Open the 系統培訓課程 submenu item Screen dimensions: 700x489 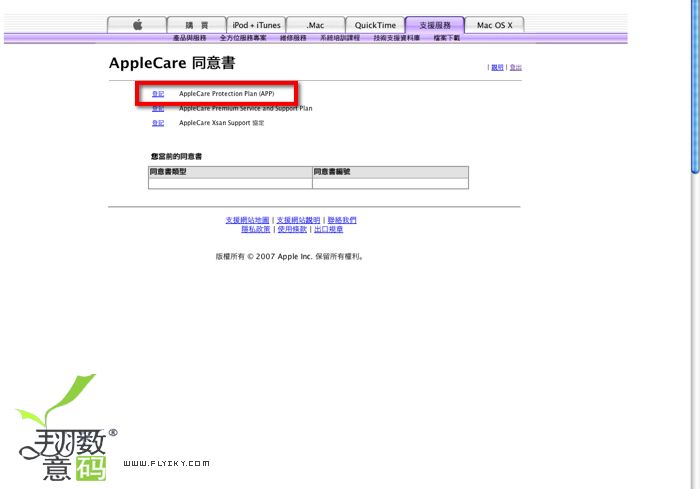340,38
